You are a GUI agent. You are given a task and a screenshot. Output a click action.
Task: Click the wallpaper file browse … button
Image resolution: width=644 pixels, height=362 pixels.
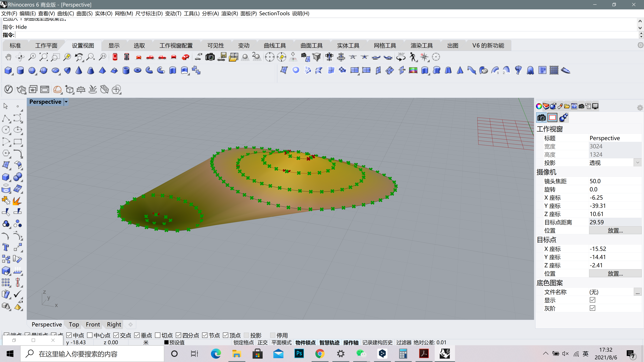(637, 292)
